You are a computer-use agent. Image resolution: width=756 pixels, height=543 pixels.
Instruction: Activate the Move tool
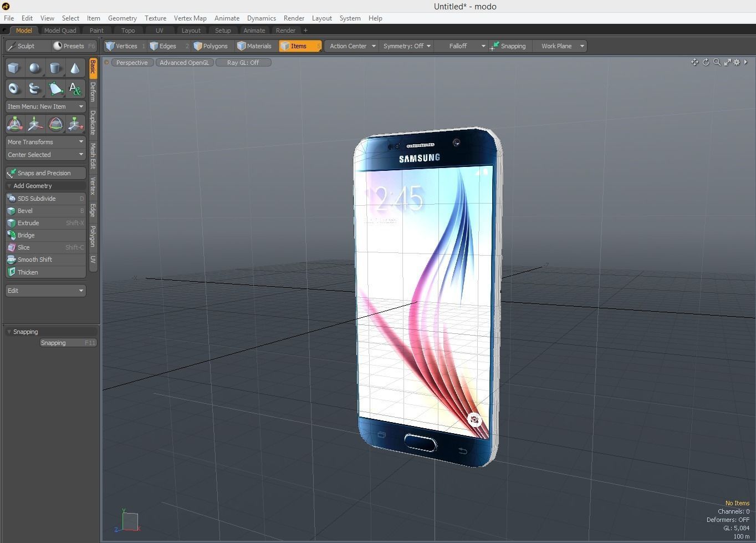35,124
